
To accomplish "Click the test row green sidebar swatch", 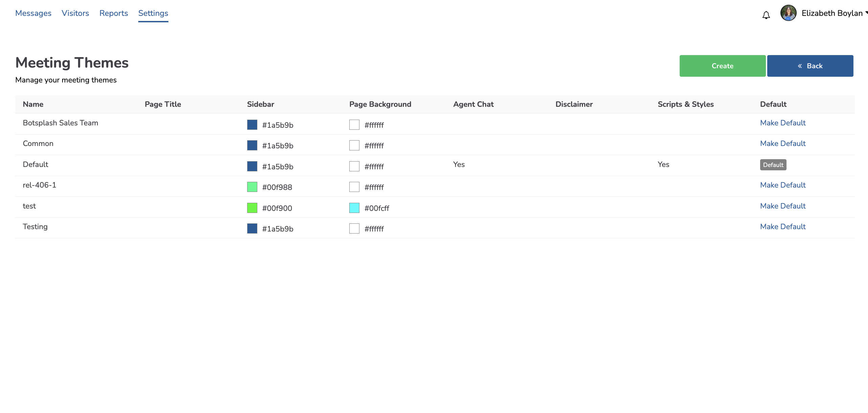I will tap(252, 208).
